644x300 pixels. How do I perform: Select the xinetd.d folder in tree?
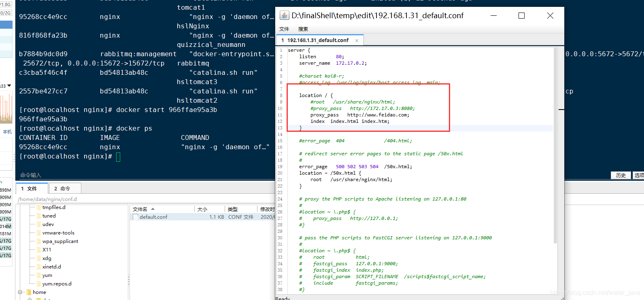[x=52, y=267]
